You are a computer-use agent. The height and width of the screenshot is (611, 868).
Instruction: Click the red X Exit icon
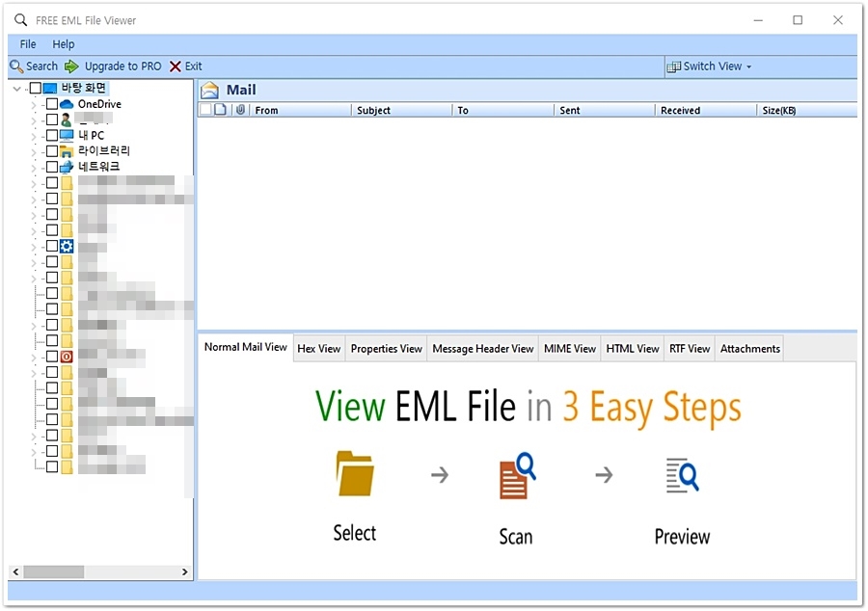(175, 66)
